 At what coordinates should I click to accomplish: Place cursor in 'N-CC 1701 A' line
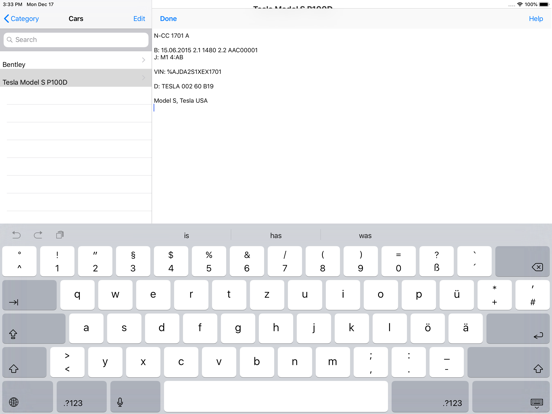pos(171,36)
